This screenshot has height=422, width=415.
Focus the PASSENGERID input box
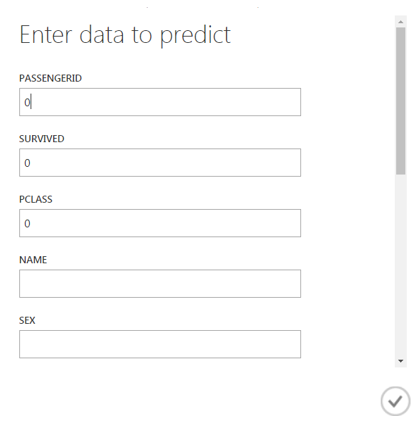(160, 102)
